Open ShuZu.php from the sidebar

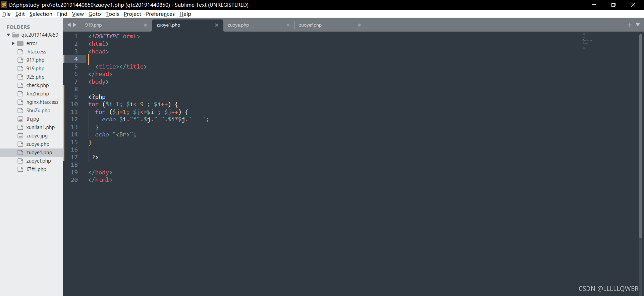38,111
